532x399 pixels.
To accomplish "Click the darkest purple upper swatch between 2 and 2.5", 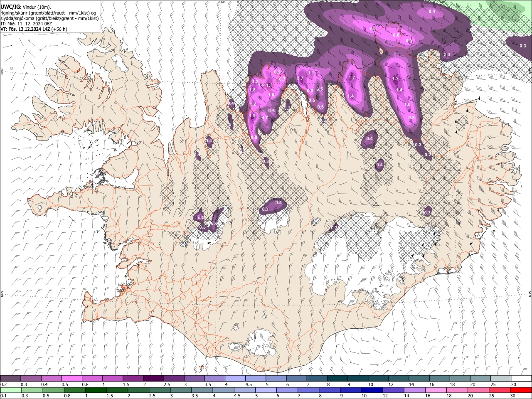I will coord(153,379).
